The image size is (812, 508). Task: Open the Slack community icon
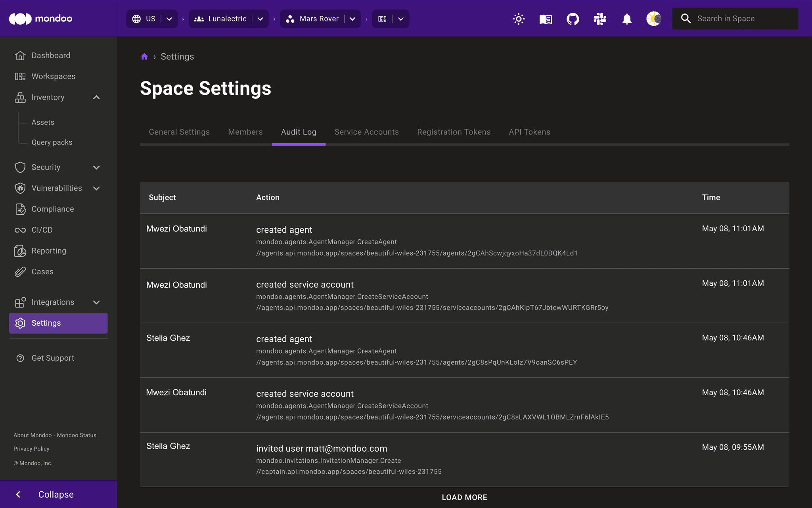pos(599,19)
